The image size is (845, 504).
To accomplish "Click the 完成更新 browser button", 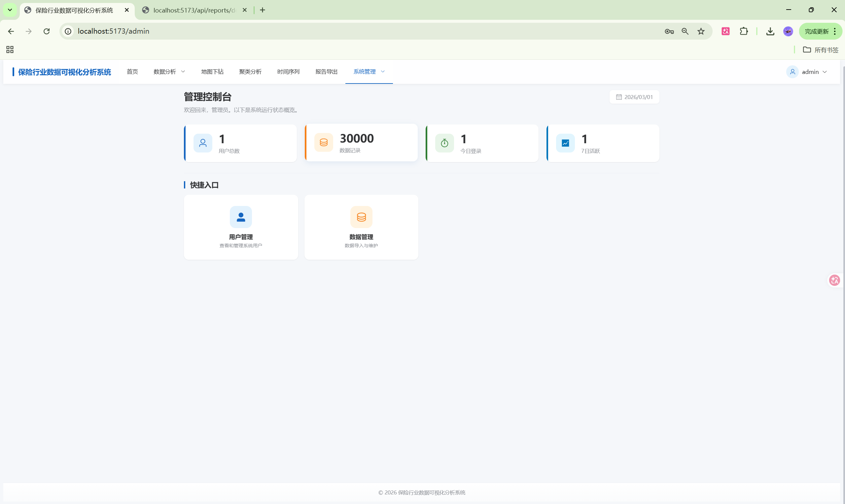I will (817, 31).
